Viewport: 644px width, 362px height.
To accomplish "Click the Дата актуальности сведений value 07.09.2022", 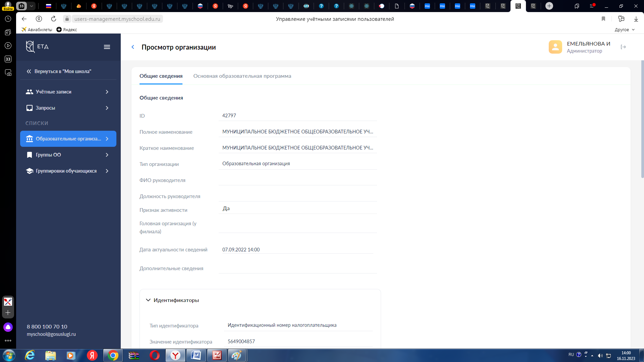I will point(241,250).
